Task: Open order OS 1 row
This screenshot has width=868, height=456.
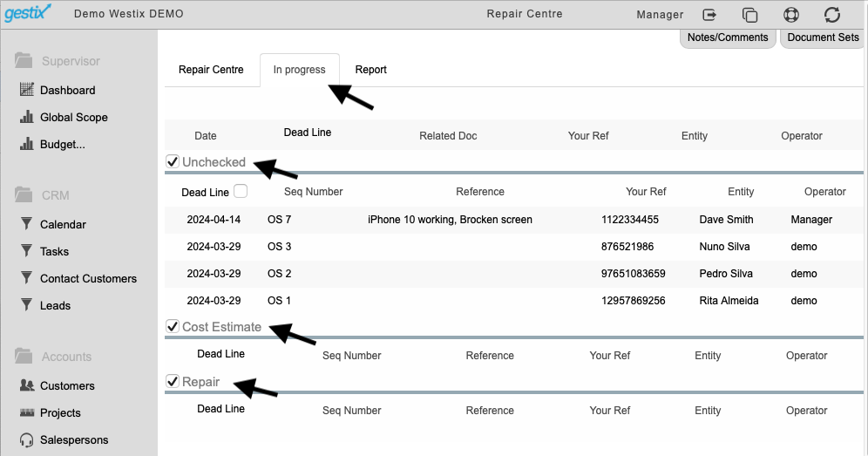Action: point(513,301)
